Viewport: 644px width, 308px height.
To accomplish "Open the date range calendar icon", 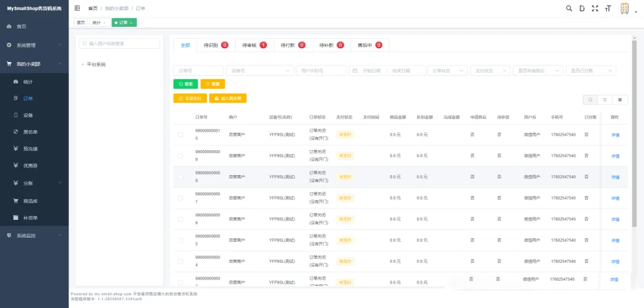I will [x=355, y=70].
